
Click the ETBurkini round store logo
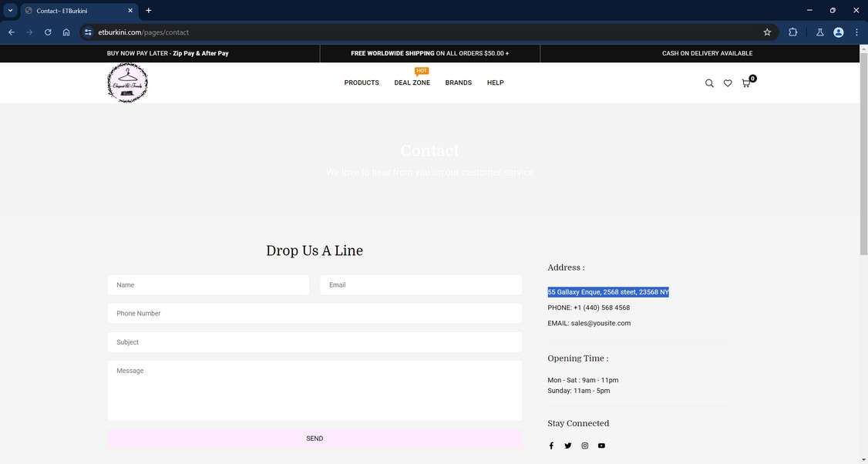[127, 82]
